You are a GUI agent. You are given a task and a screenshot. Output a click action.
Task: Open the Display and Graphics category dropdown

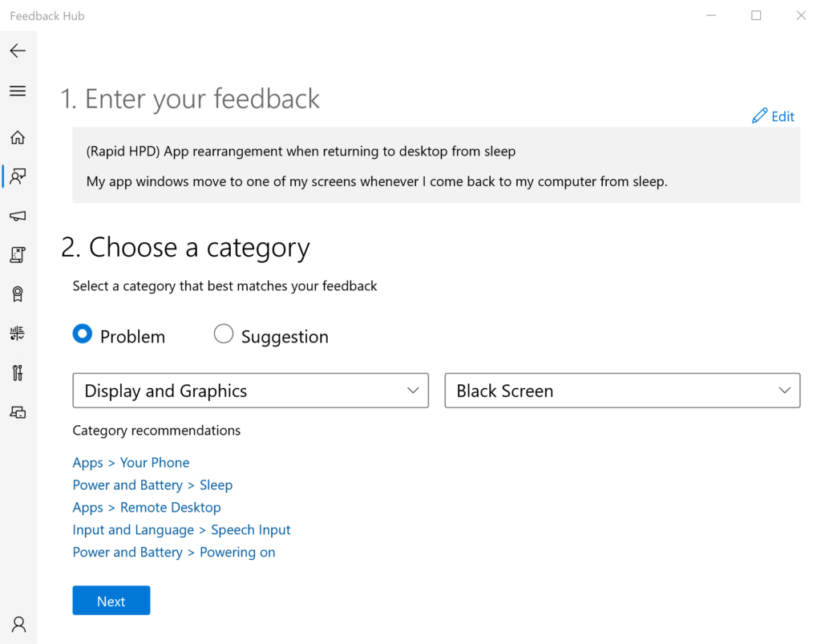coord(250,391)
